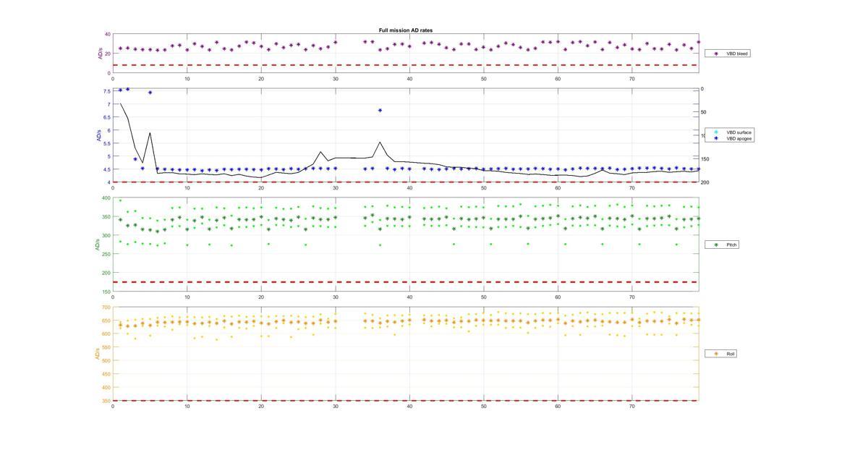
Task: Select the Pitch legend label
Action: point(731,245)
